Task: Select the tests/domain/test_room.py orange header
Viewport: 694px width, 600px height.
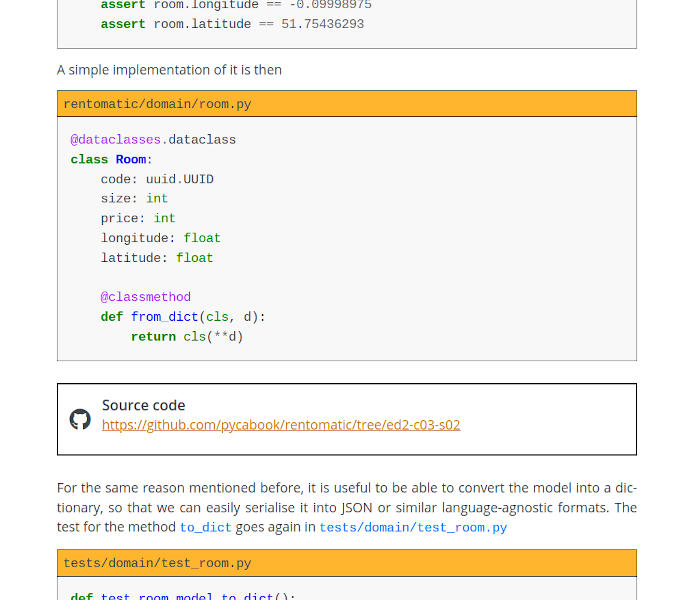Action: [347, 563]
